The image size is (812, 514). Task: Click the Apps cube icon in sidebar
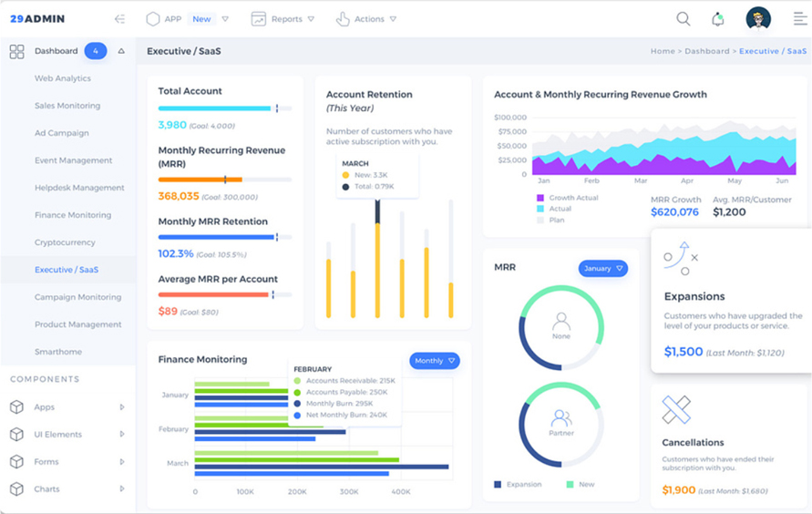click(x=16, y=407)
